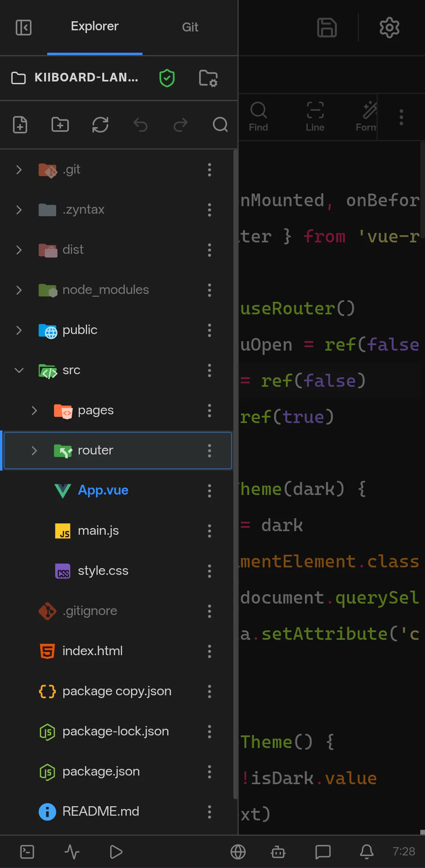Search files in explorer
This screenshot has height=868, width=425.
click(220, 125)
